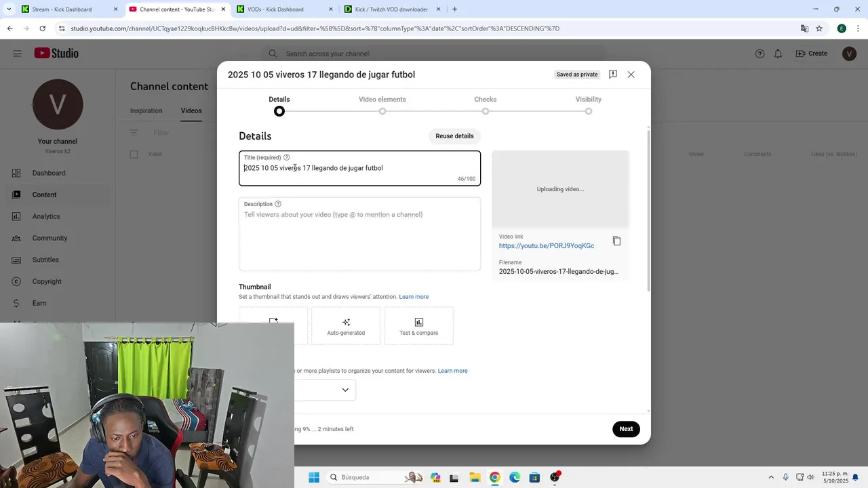
Task: Open account avatar menu in Studio
Action: [849, 54]
